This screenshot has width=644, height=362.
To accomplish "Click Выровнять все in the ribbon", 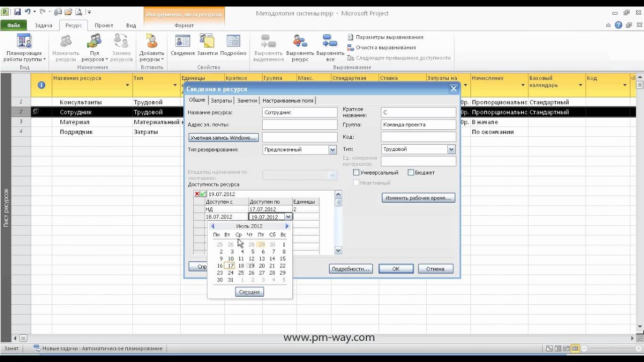I will pos(330,48).
